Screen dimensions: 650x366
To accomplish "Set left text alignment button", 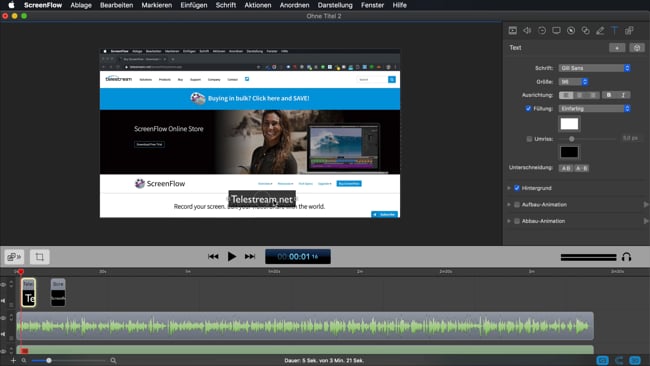I will point(565,95).
